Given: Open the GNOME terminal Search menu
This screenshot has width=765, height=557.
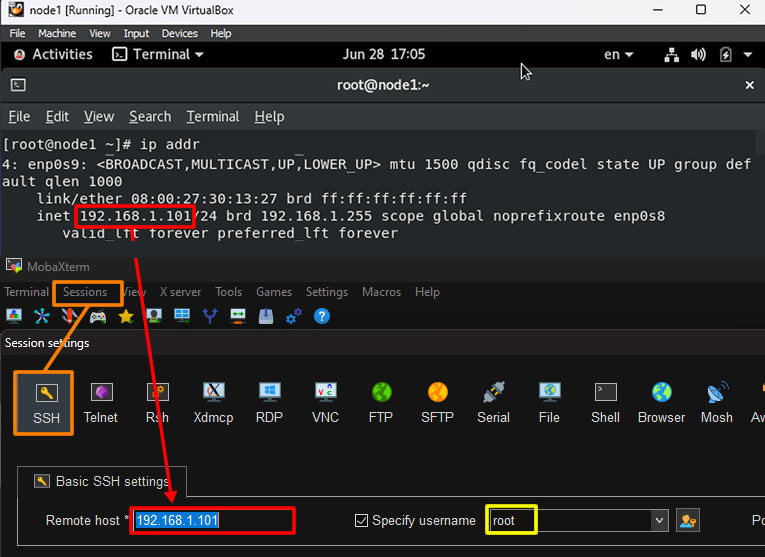Looking at the screenshot, I should click(x=150, y=117).
